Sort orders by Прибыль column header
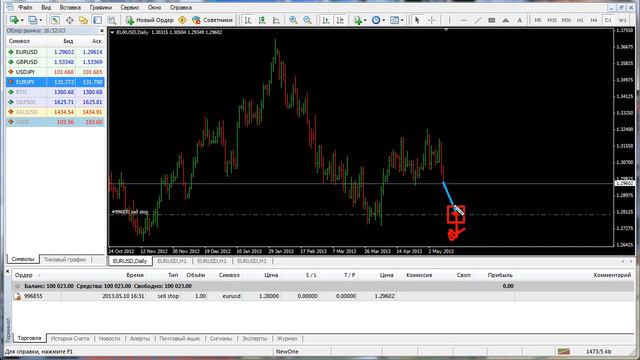Screen dimensions: 640x360 pyautogui.click(x=500, y=275)
